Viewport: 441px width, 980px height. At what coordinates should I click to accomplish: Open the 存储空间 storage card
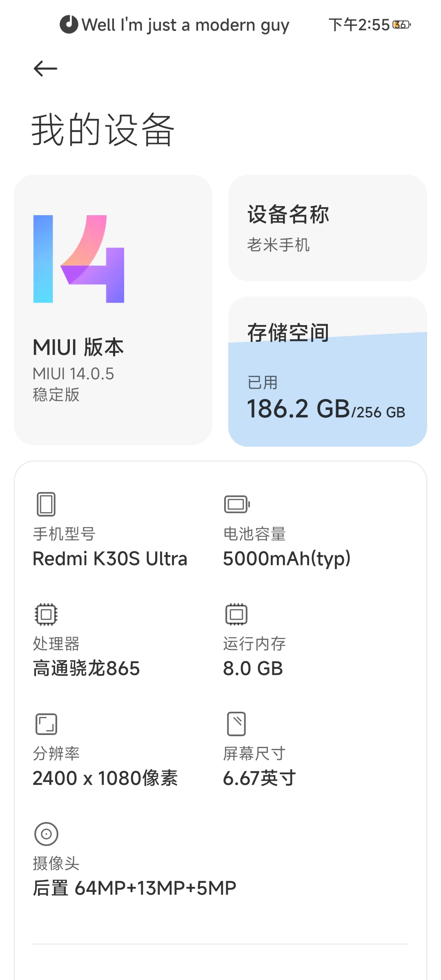point(327,372)
